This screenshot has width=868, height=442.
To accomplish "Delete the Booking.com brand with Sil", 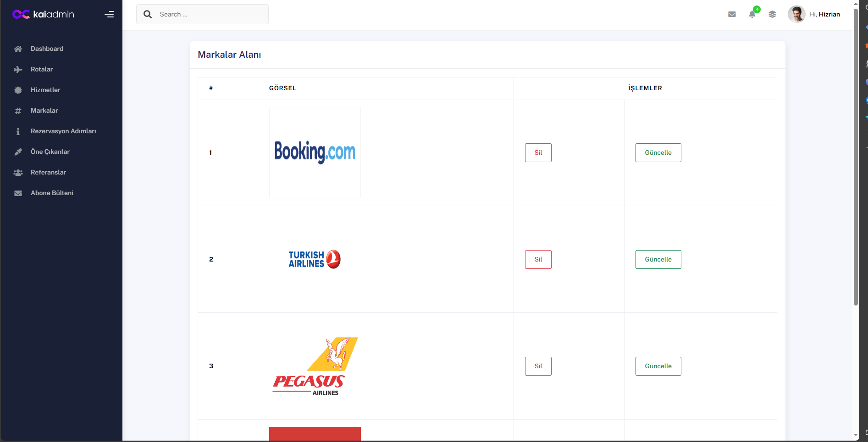I will (538, 153).
